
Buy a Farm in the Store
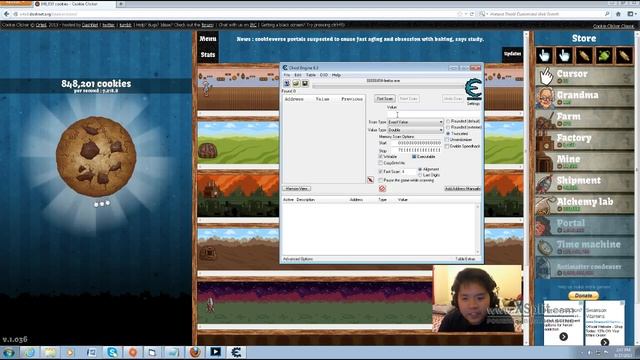(x=584, y=119)
